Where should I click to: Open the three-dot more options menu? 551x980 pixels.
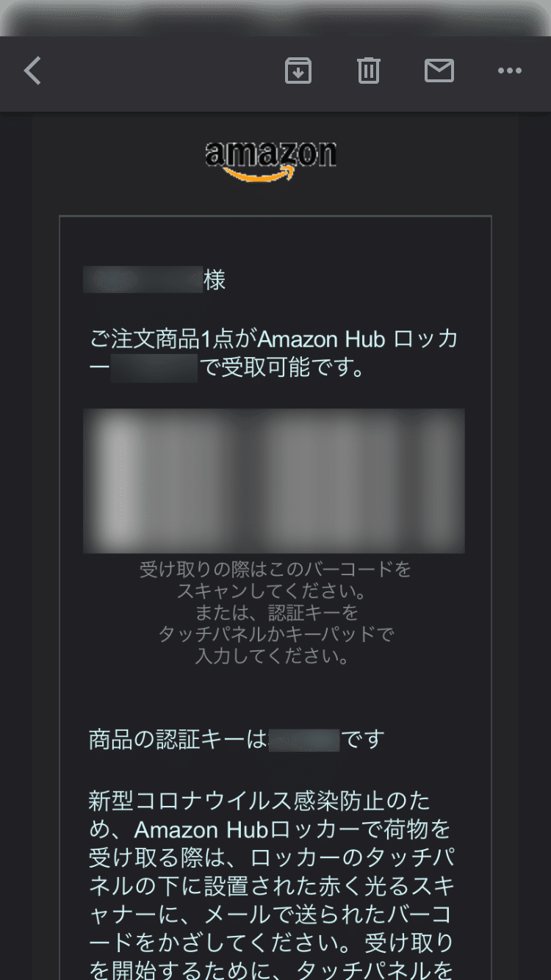pyautogui.click(x=509, y=71)
